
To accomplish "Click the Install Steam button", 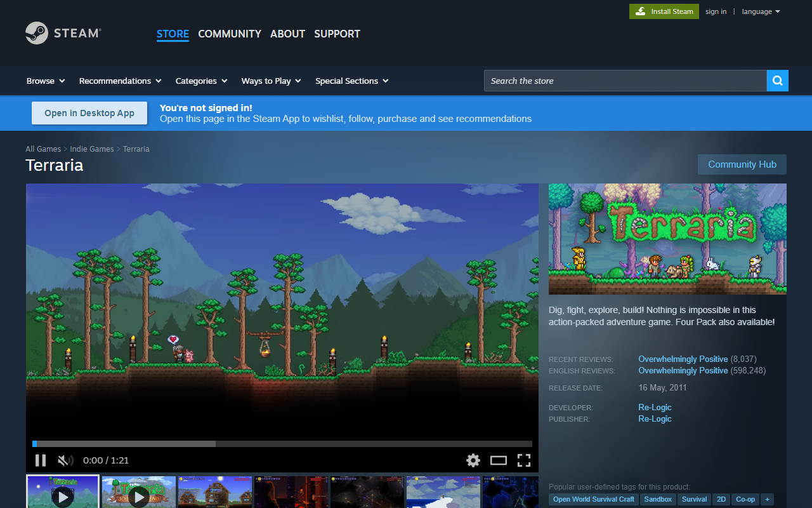I will point(664,11).
